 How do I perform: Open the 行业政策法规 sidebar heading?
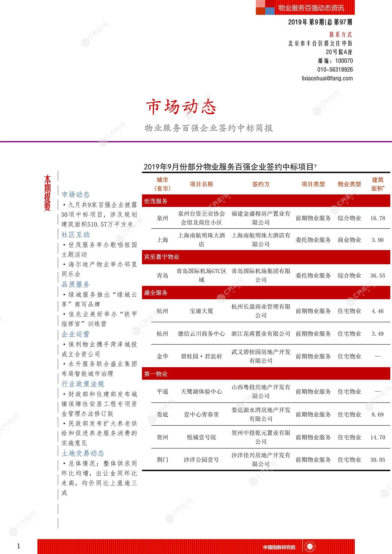point(83,384)
